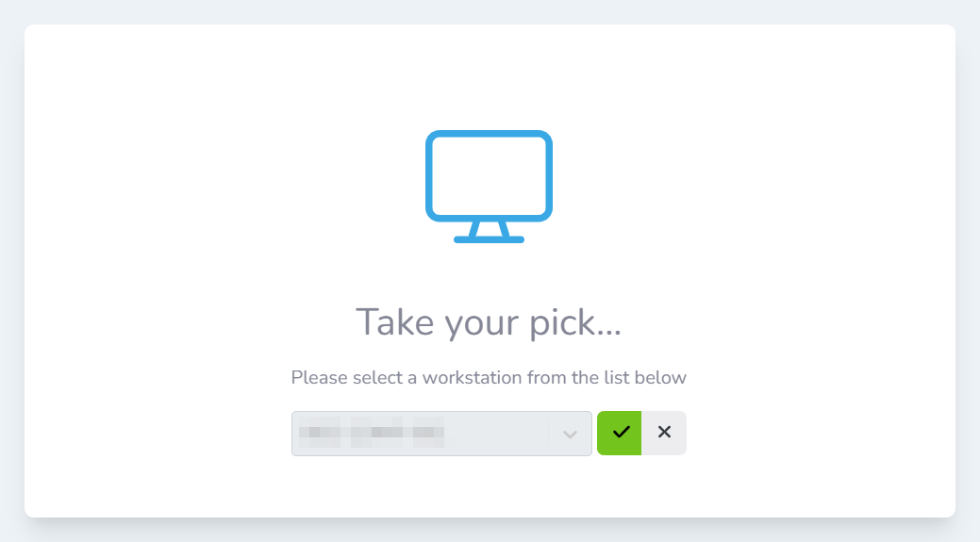Click the blurred selected workstation value
Viewport: 980px width, 542px height.
tap(371, 434)
